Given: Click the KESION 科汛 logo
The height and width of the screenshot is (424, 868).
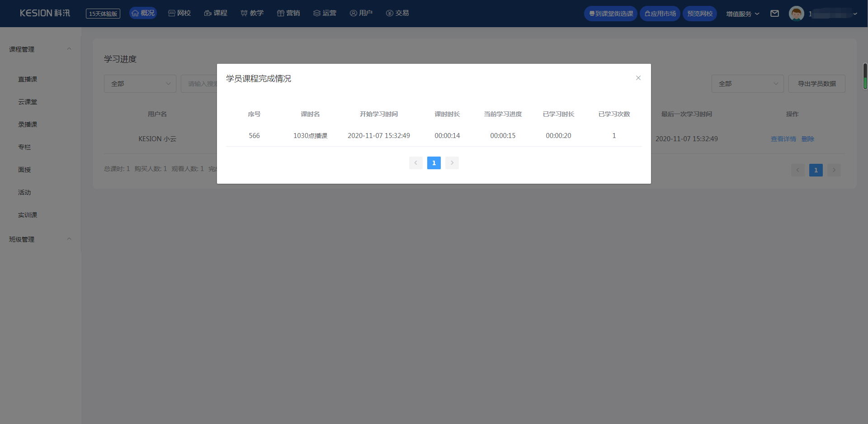Looking at the screenshot, I should pos(45,13).
